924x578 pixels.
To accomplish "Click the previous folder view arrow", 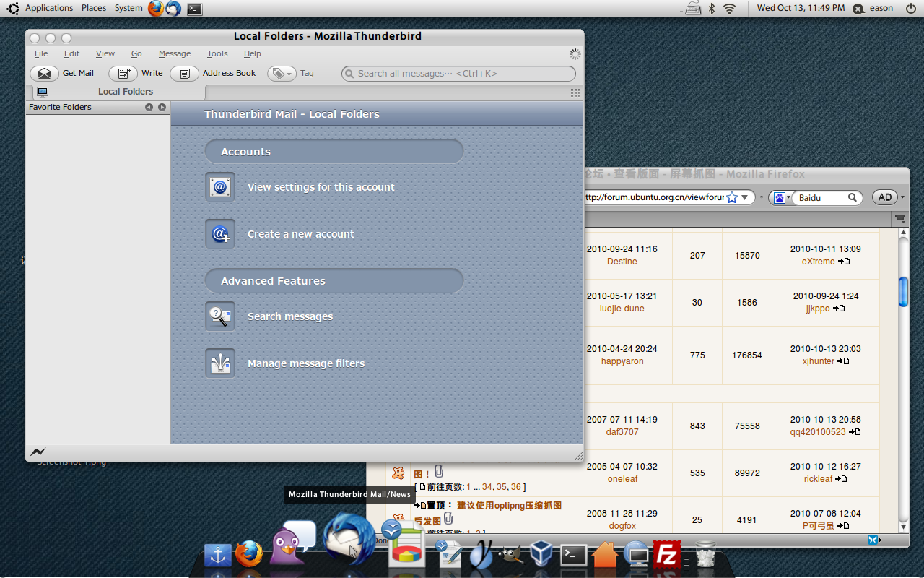I will coord(149,107).
